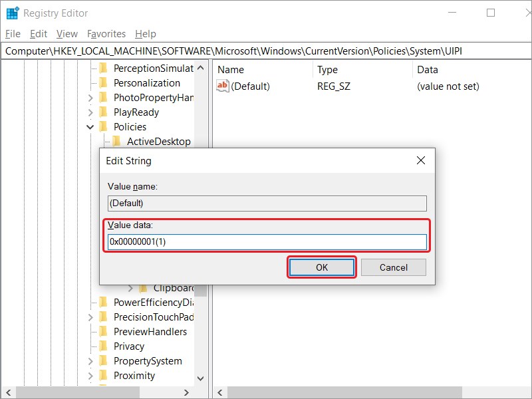The width and height of the screenshot is (532, 399).
Task: Click the Value name field
Action: click(267, 203)
